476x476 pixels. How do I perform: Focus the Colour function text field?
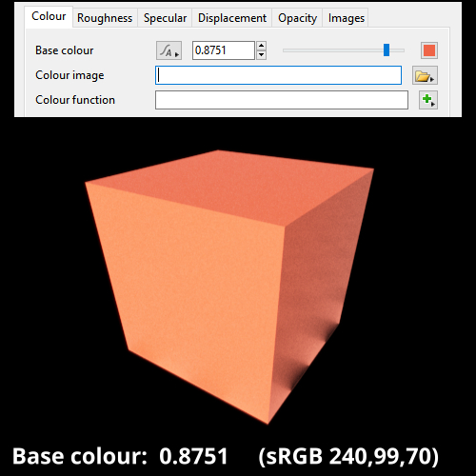pyautogui.click(x=282, y=100)
